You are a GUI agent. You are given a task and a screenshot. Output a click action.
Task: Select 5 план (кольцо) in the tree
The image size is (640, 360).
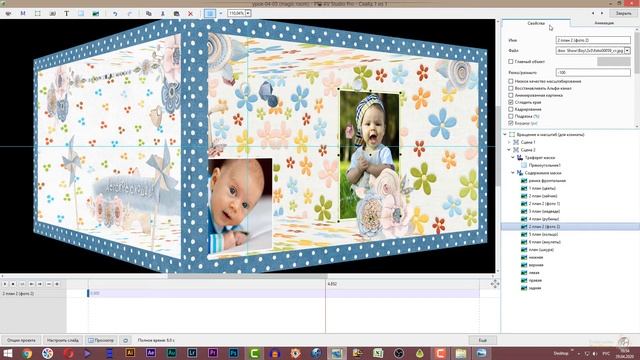pyautogui.click(x=543, y=235)
